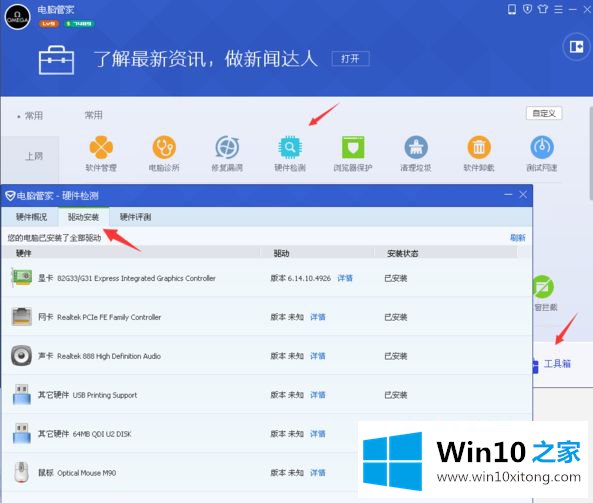
Task: Close the 硬件检测 dialog
Action: tap(523, 195)
